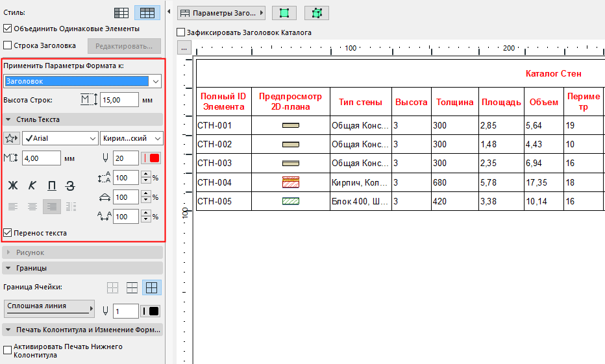Collapse the Границы section

click(x=82, y=268)
